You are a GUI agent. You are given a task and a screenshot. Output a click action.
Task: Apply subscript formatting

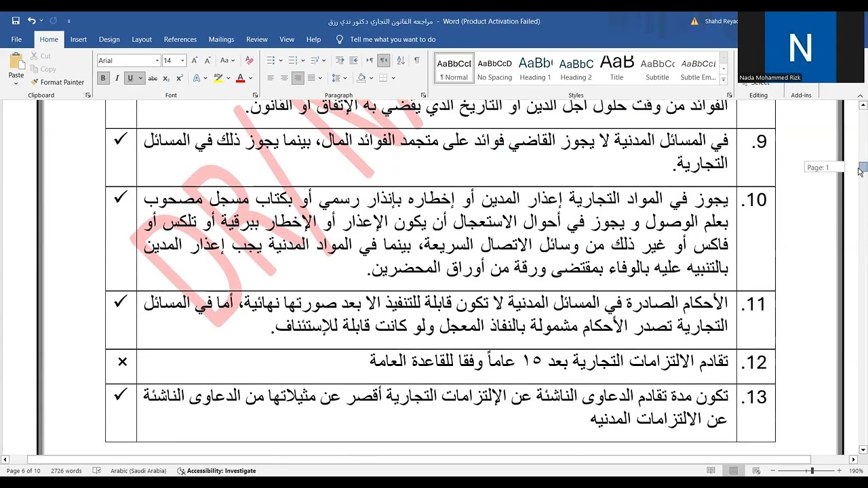click(166, 78)
